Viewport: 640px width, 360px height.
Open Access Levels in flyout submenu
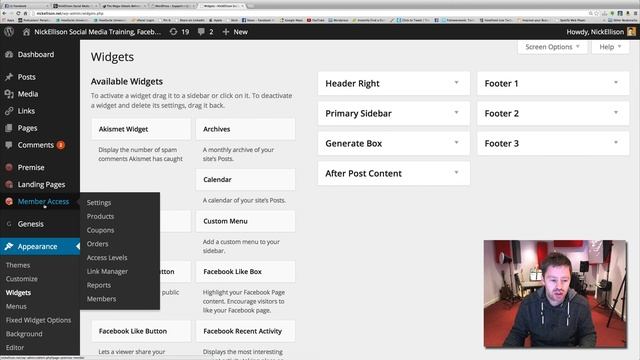(107, 258)
